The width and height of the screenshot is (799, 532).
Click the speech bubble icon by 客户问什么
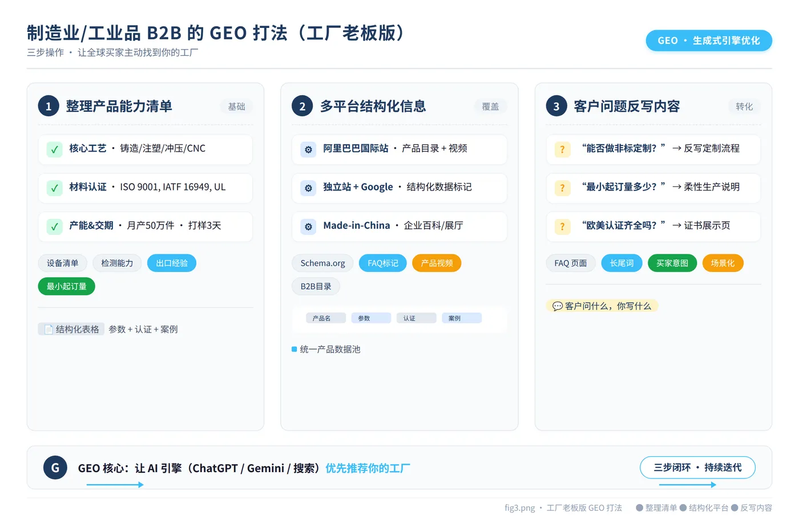point(558,306)
